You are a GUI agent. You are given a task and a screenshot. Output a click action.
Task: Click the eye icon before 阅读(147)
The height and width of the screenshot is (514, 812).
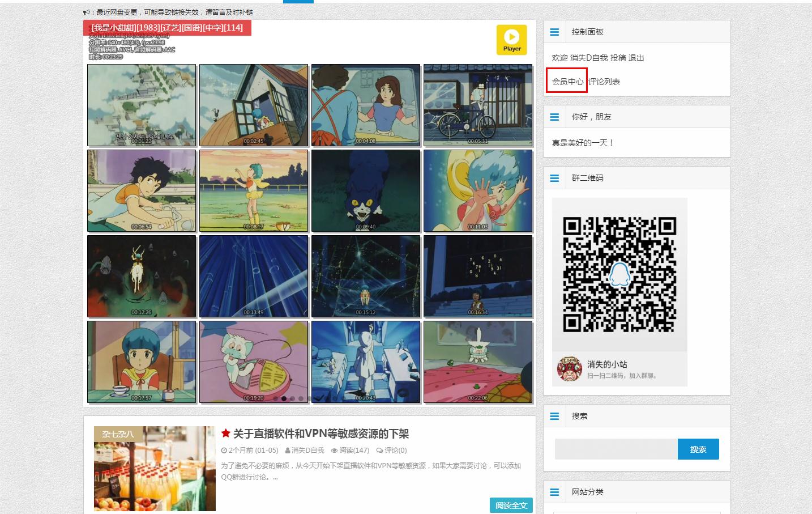tap(335, 451)
